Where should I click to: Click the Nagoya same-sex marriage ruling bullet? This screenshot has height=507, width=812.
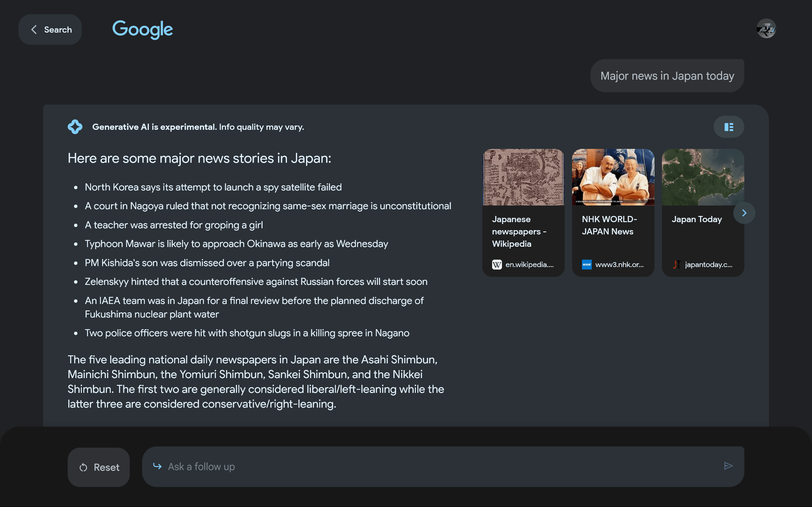(268, 206)
